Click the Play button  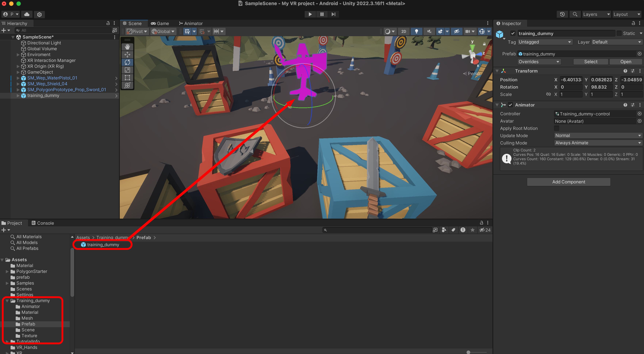[x=310, y=14]
